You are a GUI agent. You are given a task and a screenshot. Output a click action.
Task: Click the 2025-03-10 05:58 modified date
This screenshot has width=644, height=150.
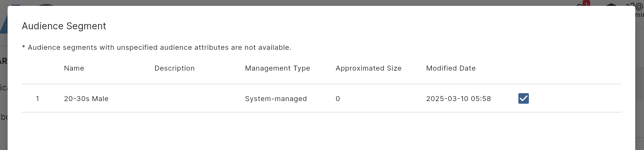coord(458,99)
